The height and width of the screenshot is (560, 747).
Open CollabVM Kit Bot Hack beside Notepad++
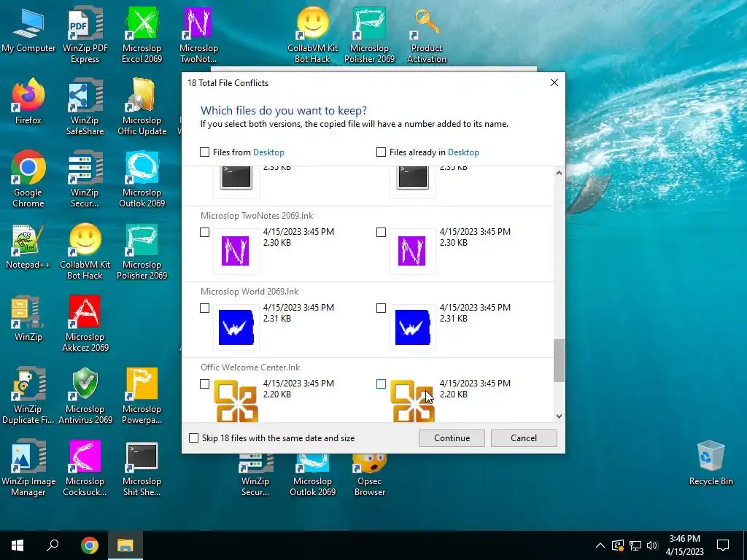click(x=85, y=252)
